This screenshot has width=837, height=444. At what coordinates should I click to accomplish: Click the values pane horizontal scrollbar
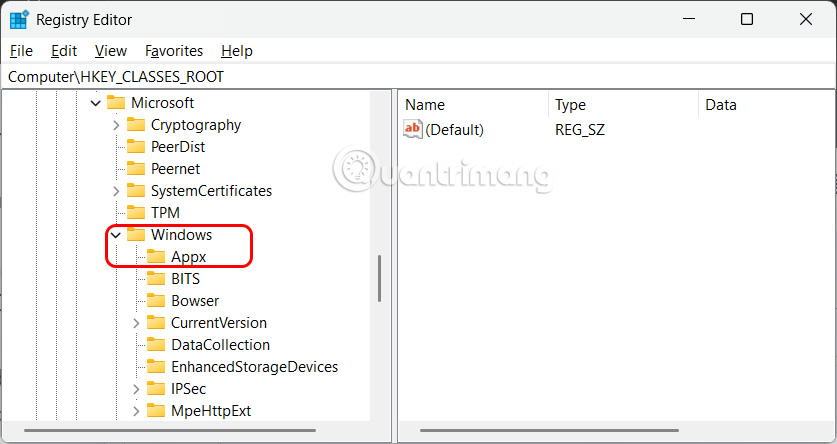549,430
